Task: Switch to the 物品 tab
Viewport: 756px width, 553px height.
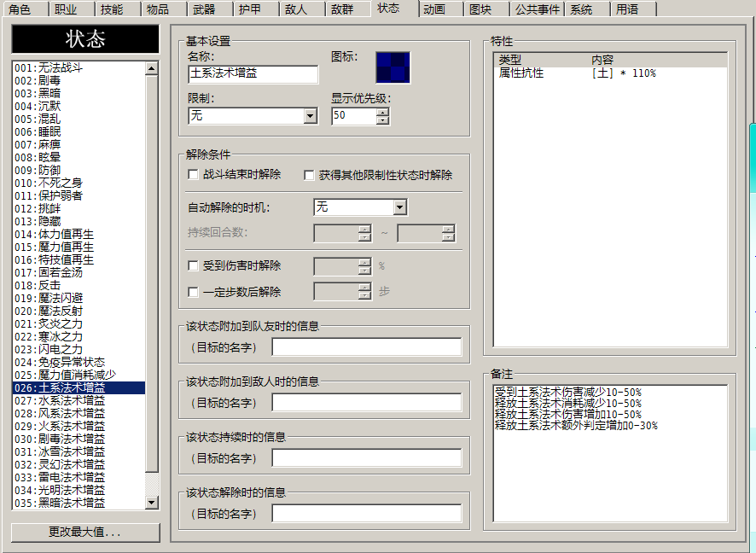Action: tap(163, 9)
